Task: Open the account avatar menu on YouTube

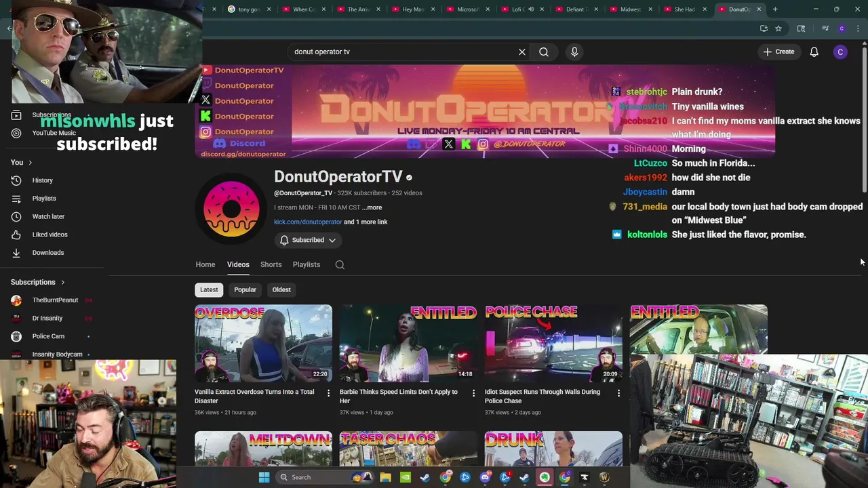Action: 840,52
